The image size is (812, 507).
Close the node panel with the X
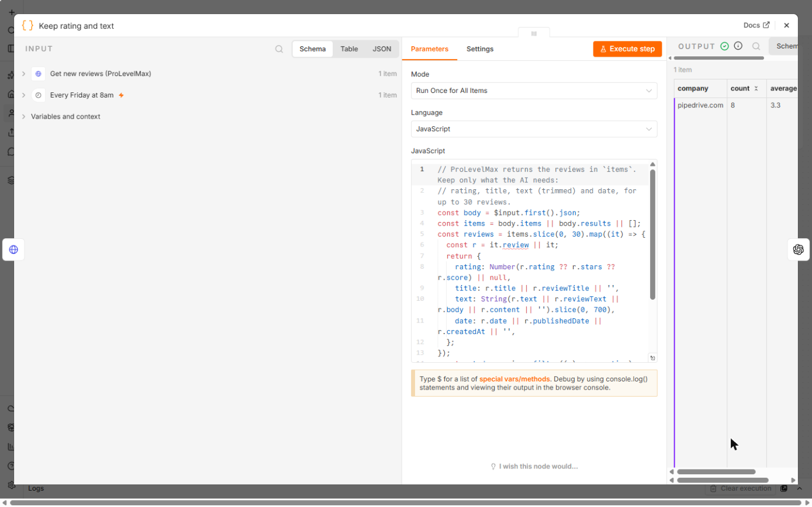pos(786,26)
